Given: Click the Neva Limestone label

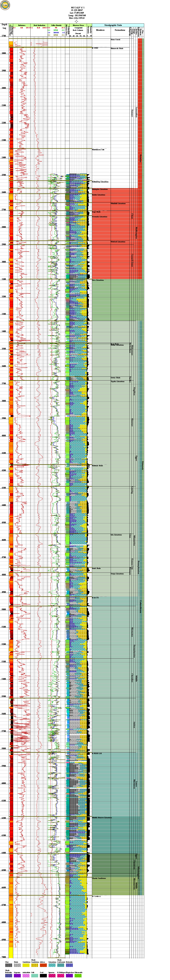Looking at the screenshot, I should pyautogui.click(x=98, y=280).
